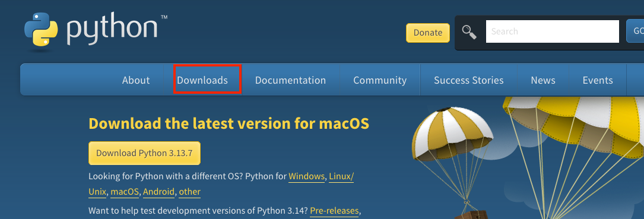Open the Community menu
644x219 pixels.
(380, 80)
